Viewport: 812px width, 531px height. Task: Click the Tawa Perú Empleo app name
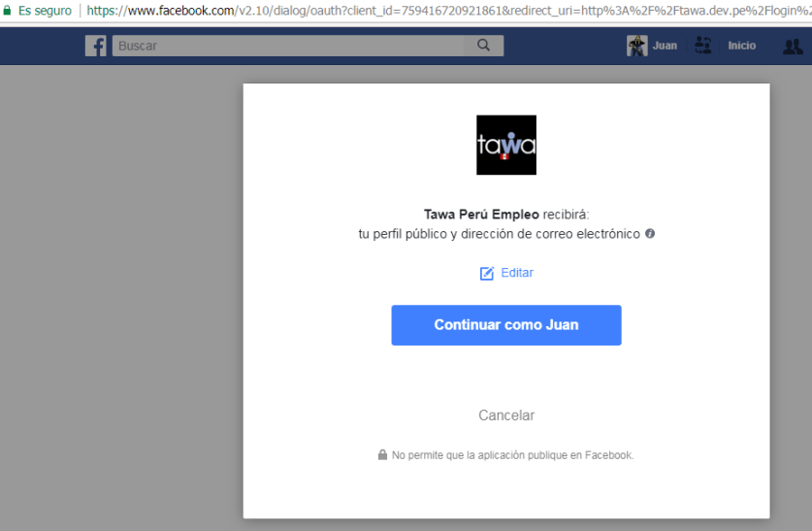[x=481, y=215]
